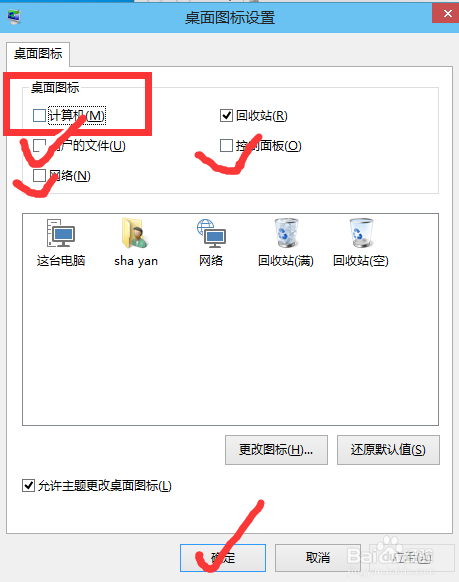Check the 网络(N) checkbox
The height and width of the screenshot is (582, 459).
pos(39,175)
